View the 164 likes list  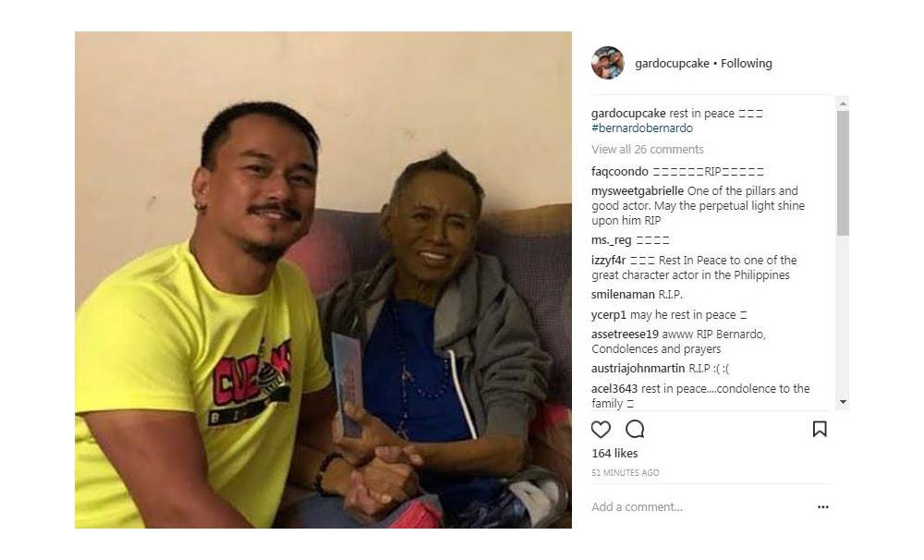(x=614, y=454)
